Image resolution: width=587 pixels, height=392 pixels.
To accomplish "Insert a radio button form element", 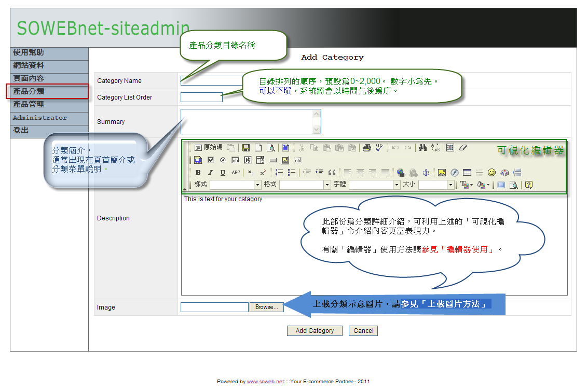I will pyautogui.click(x=223, y=160).
